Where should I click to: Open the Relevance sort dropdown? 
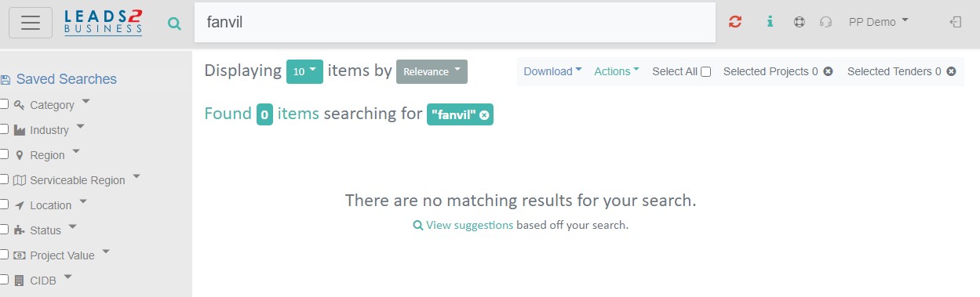432,71
